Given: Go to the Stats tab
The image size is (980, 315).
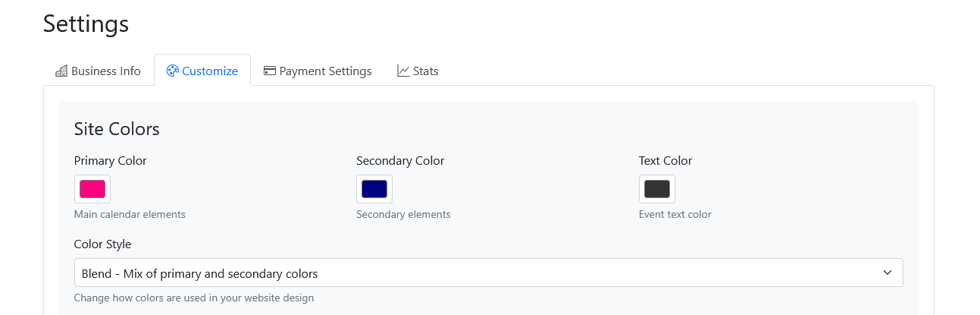Looking at the screenshot, I should 425,71.
